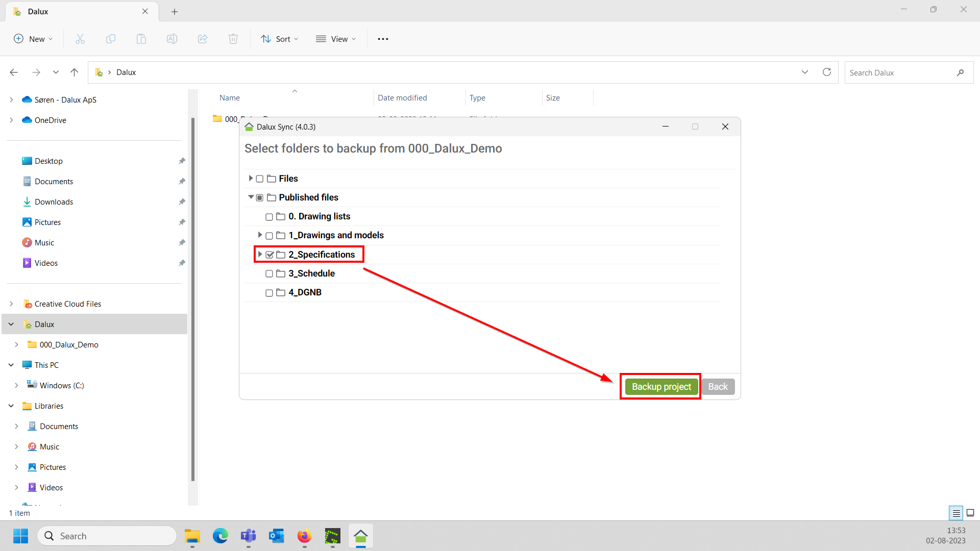This screenshot has height=551, width=980.
Task: Click the Backup project button
Action: pyautogui.click(x=661, y=387)
